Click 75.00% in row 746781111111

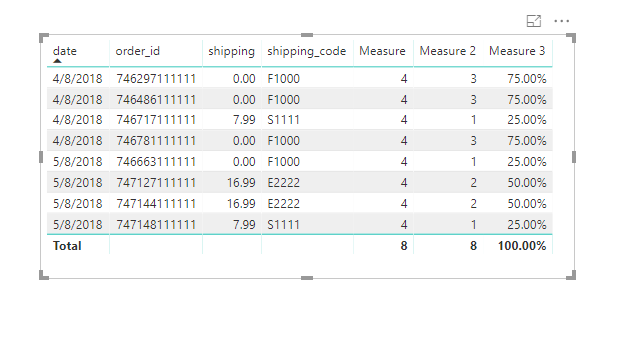click(527, 141)
